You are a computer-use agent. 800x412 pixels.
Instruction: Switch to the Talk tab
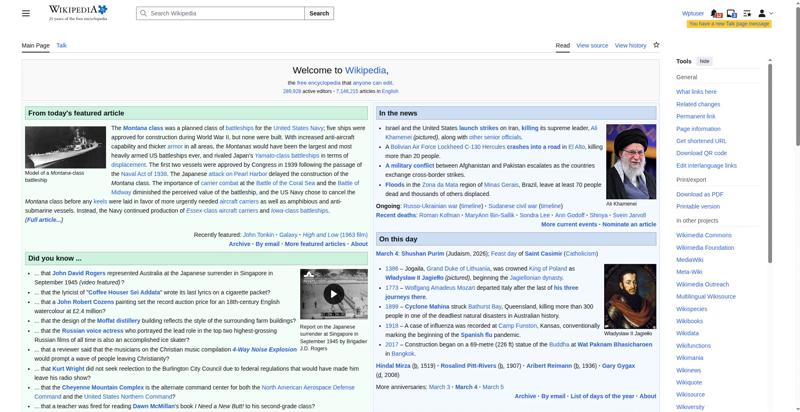61,46
